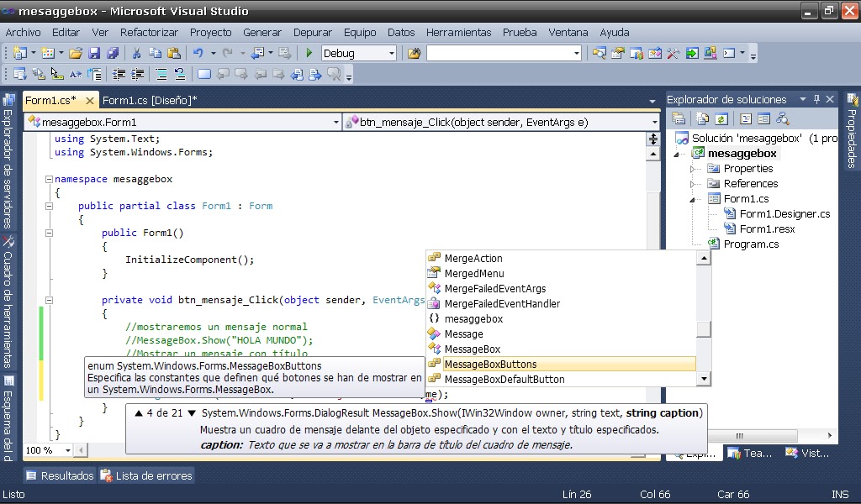The width and height of the screenshot is (861, 504).
Task: Click the Save All toolbar icon
Action: (111, 51)
